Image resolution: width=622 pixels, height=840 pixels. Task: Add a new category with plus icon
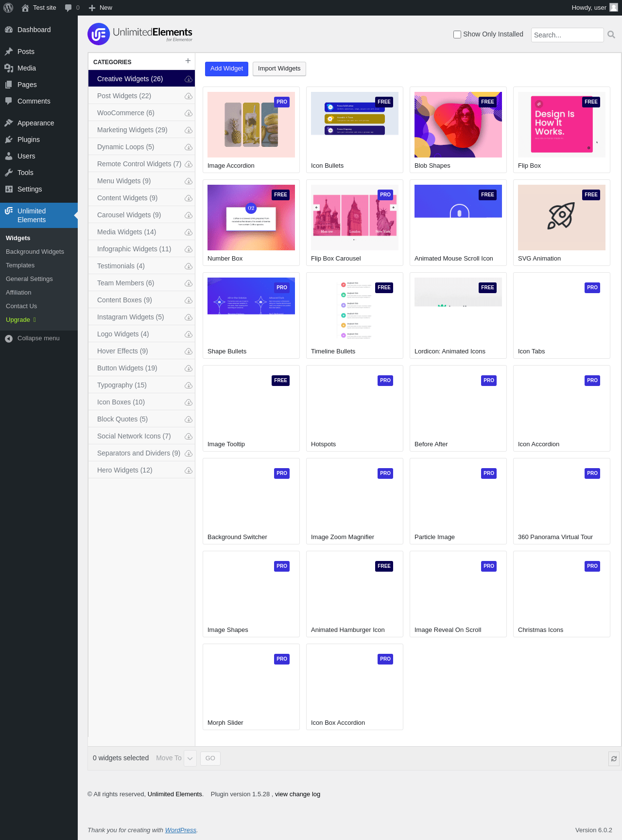coord(188,61)
